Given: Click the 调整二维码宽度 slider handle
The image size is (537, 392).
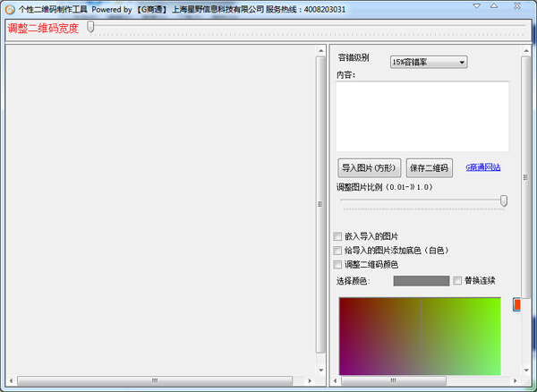Looking at the screenshot, I should (90, 27).
